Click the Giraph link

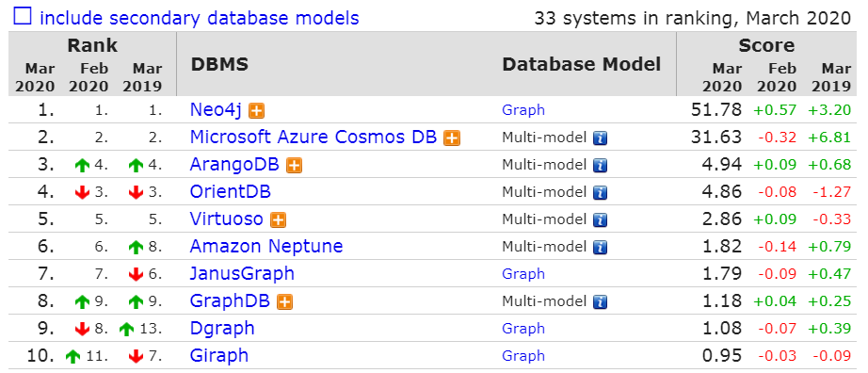point(219,356)
